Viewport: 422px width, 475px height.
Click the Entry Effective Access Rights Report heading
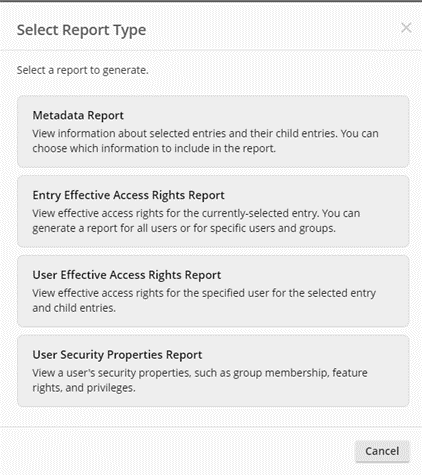tap(128, 195)
